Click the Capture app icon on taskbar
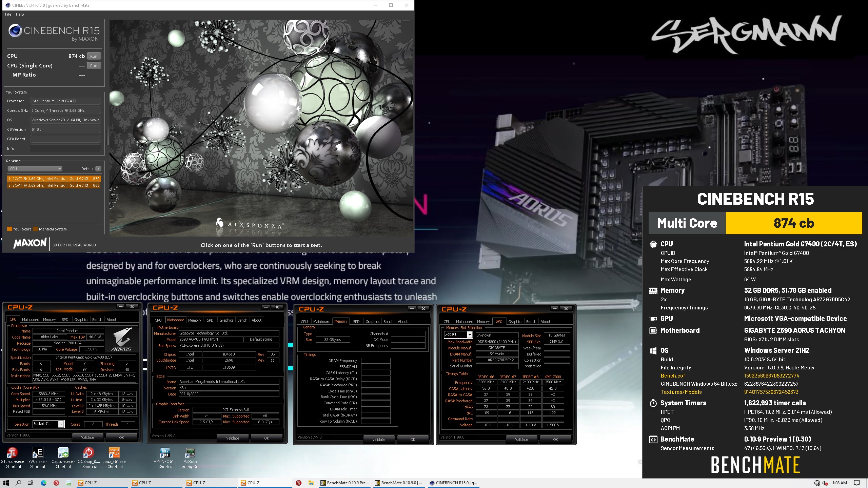Screen dimensions: 868x488 click(69, 483)
